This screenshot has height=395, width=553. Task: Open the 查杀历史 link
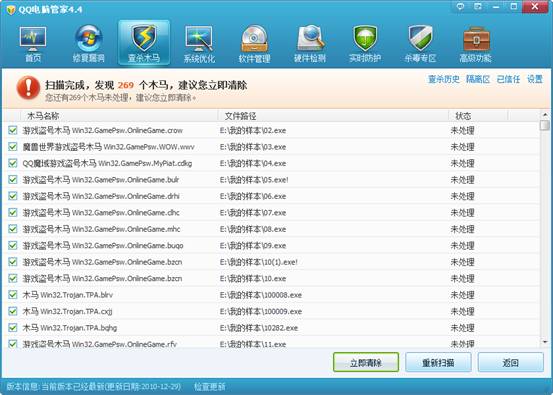click(x=444, y=79)
